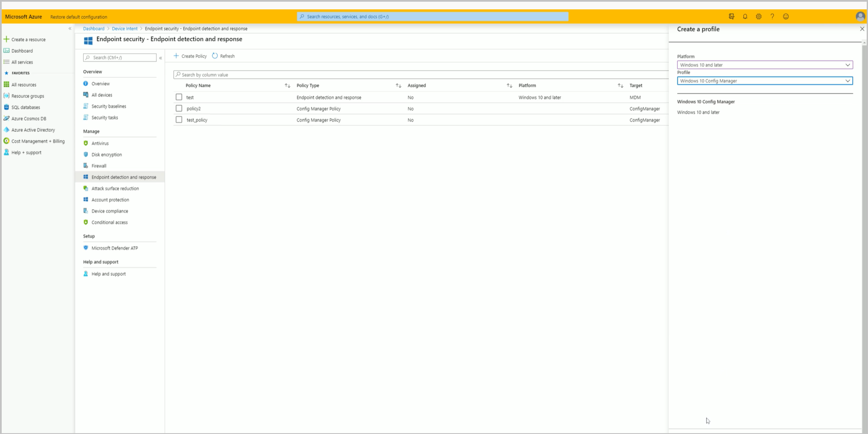
Task: Open the Profile dropdown showing Windows 10 Config Manager
Action: [x=848, y=81]
